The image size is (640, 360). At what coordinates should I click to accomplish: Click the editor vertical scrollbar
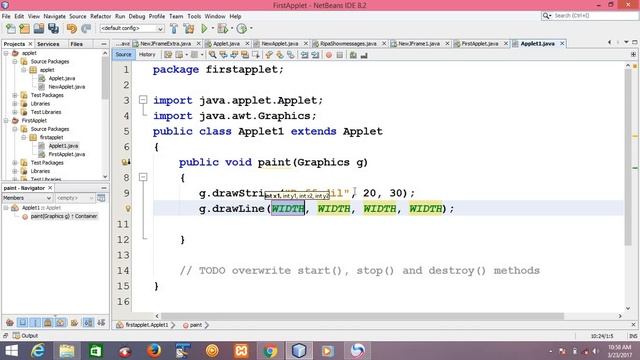(x=628, y=157)
